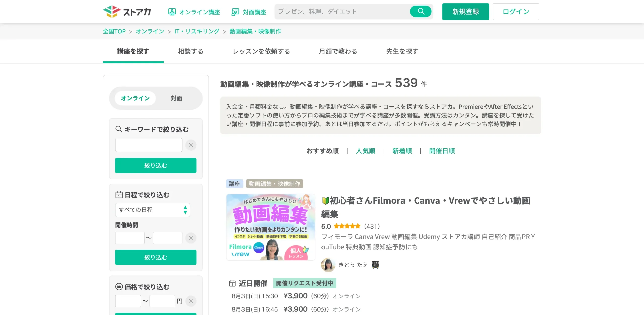Focus the minimum price input

(128, 301)
